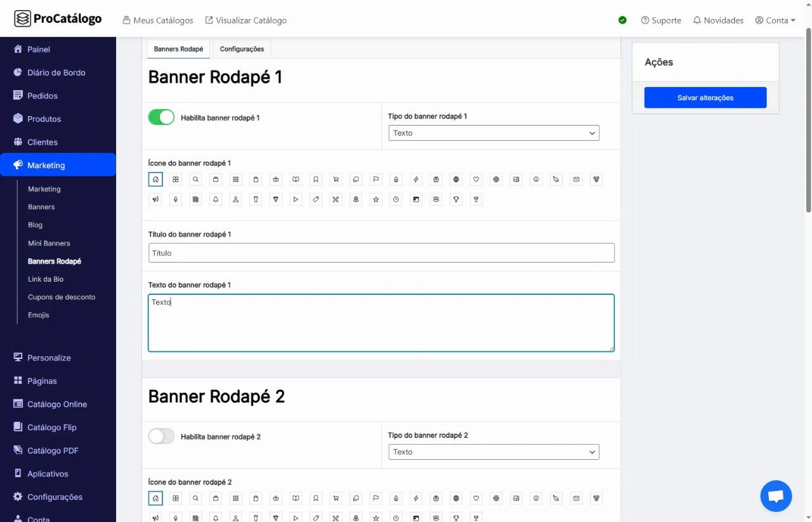The height and width of the screenshot is (522, 812).
Task: Pick the gift box icon in banner rodapé 1
Action: click(x=436, y=179)
